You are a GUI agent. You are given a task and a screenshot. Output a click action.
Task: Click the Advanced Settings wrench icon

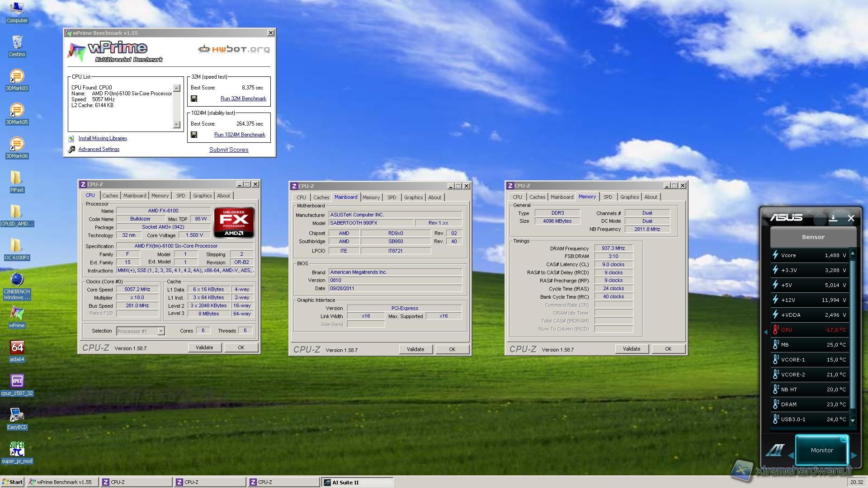pos(71,149)
